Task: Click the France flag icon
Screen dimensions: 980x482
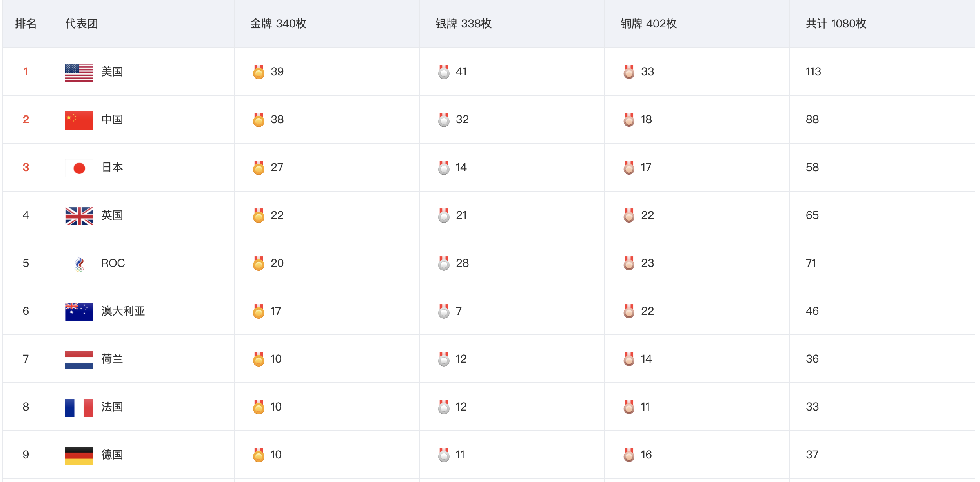Action: point(79,407)
